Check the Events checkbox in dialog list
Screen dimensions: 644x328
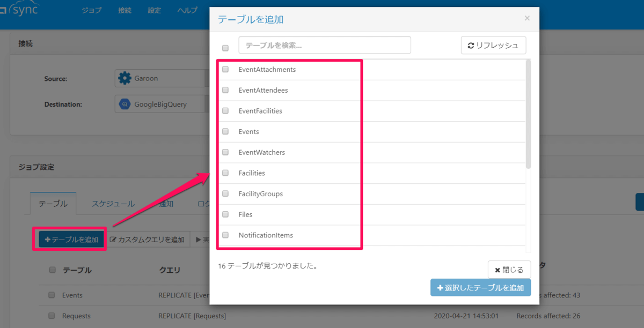point(225,131)
